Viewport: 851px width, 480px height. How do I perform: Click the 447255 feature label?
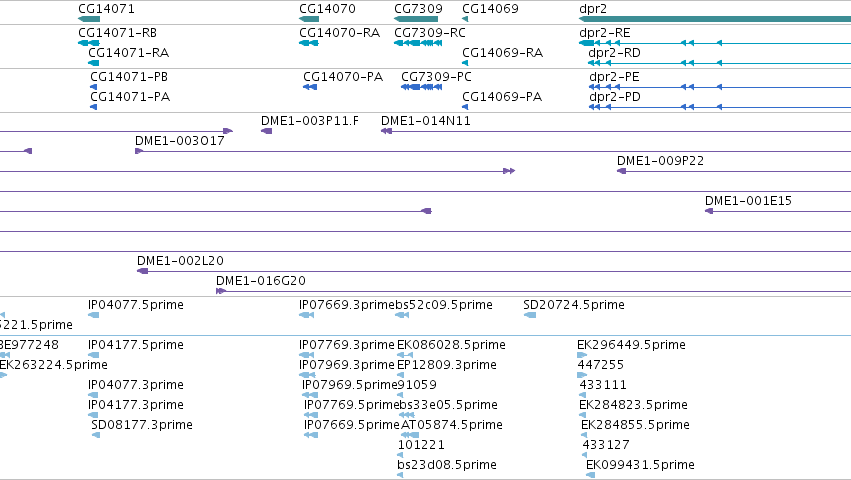(601, 364)
